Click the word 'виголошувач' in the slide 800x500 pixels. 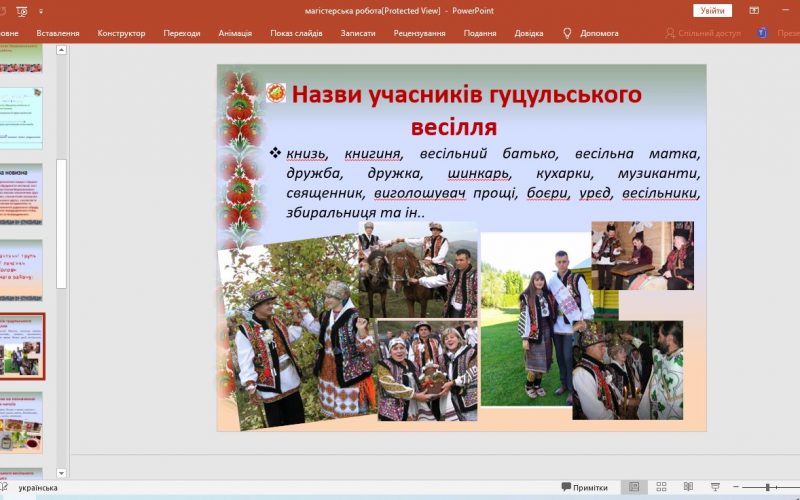click(419, 193)
